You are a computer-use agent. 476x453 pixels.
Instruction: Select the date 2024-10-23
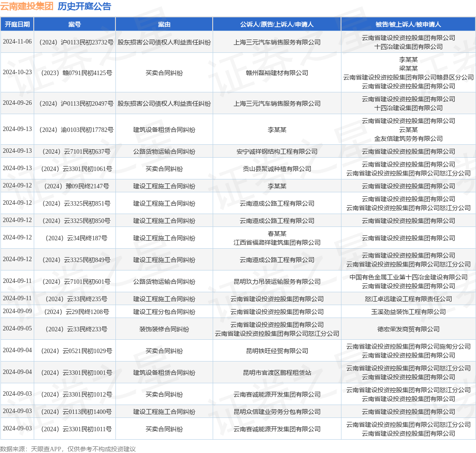[17, 72]
